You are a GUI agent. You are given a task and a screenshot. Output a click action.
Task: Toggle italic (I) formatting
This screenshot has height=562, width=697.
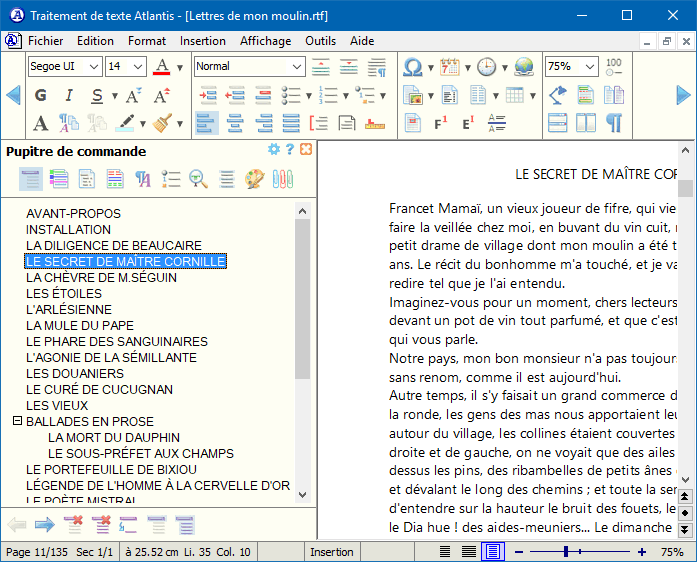(68, 95)
